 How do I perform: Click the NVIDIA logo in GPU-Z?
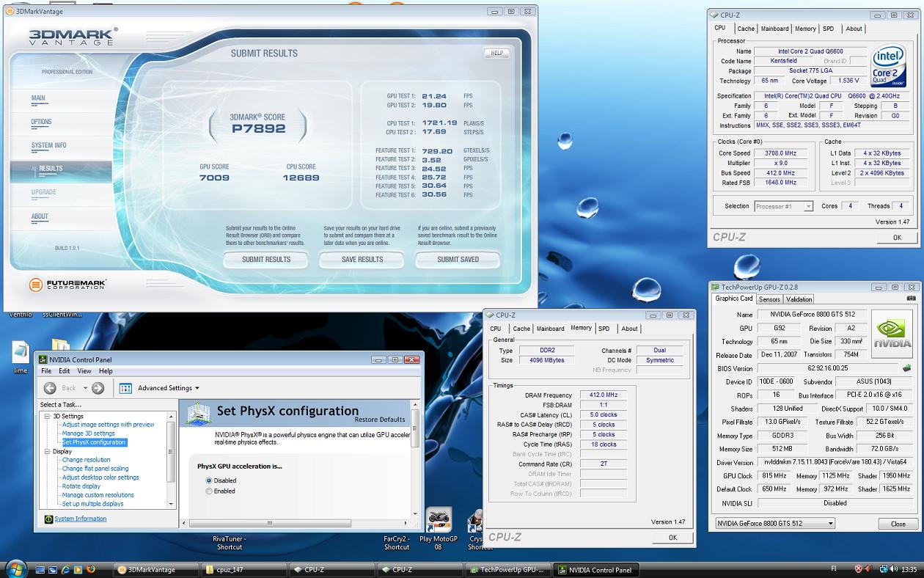[x=892, y=334]
